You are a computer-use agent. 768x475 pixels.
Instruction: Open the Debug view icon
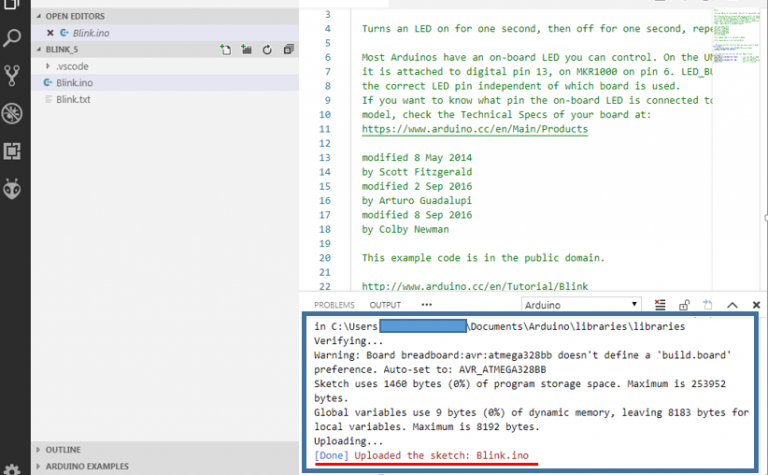click(x=13, y=113)
